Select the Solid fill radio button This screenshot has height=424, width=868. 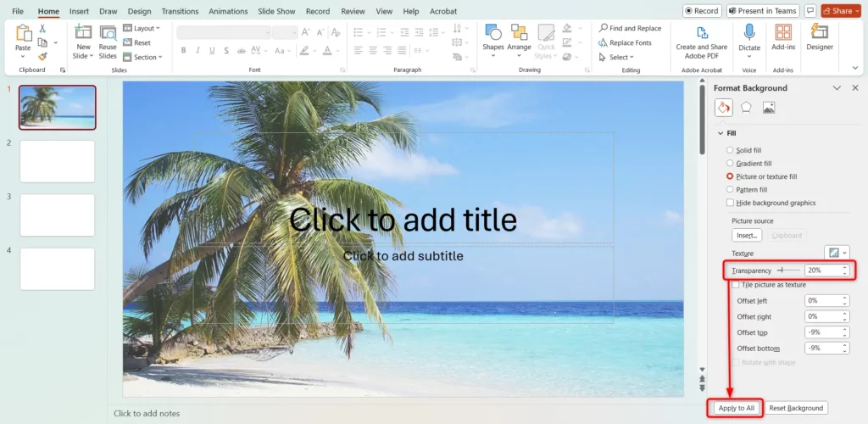point(731,150)
